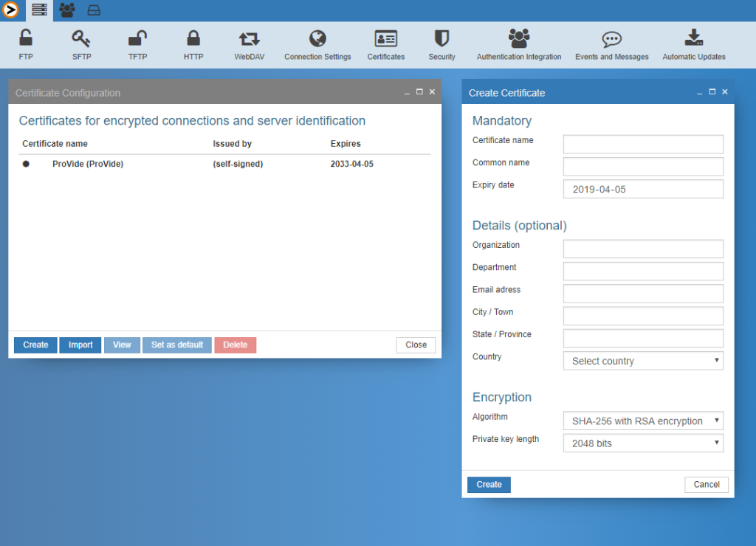Open the Private key length dropdown
Image resolution: width=756 pixels, height=546 pixels.
pos(642,443)
